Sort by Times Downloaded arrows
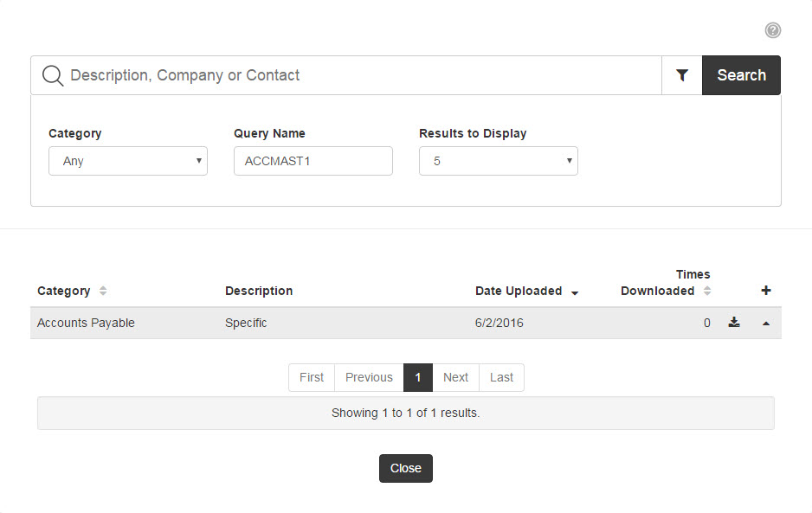This screenshot has width=812, height=513. (x=707, y=291)
